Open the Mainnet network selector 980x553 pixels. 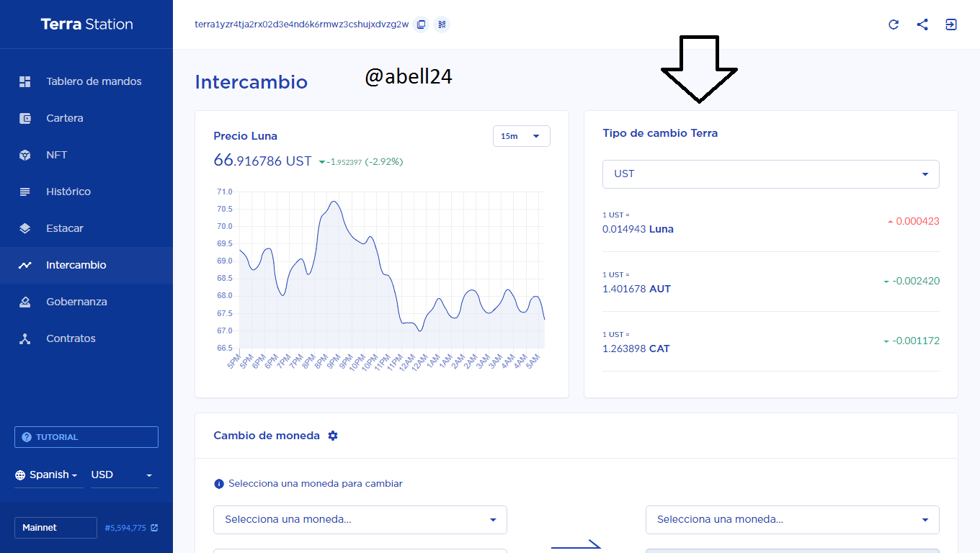click(55, 528)
